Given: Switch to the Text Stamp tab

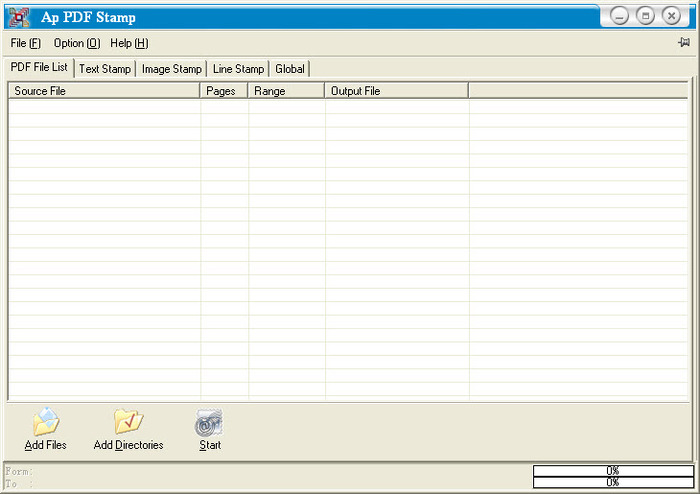Looking at the screenshot, I should [105, 69].
